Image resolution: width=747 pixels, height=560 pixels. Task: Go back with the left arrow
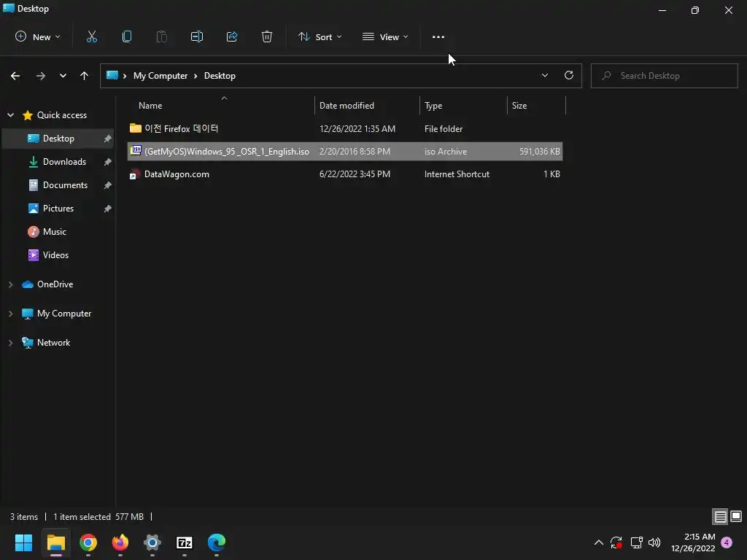(15, 76)
